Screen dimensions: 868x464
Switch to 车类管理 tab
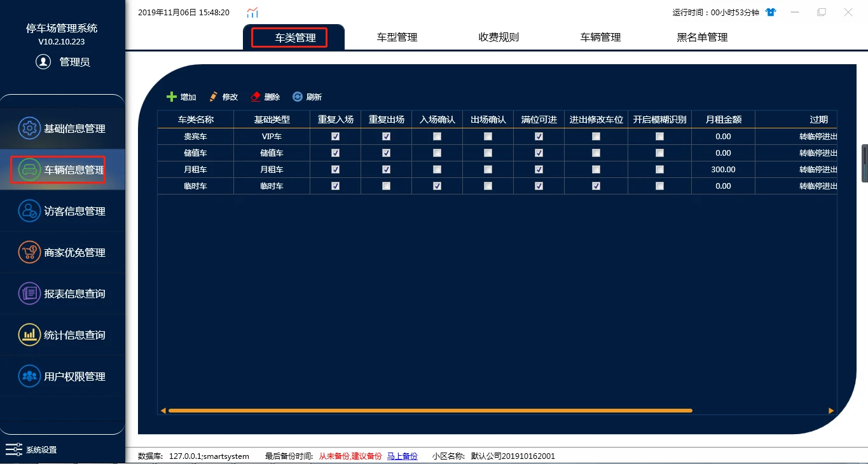[x=295, y=38]
